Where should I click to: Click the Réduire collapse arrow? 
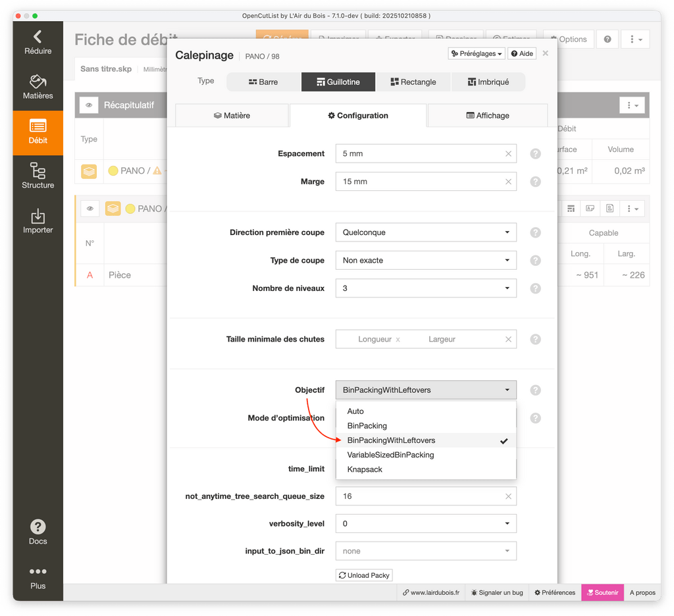click(38, 42)
